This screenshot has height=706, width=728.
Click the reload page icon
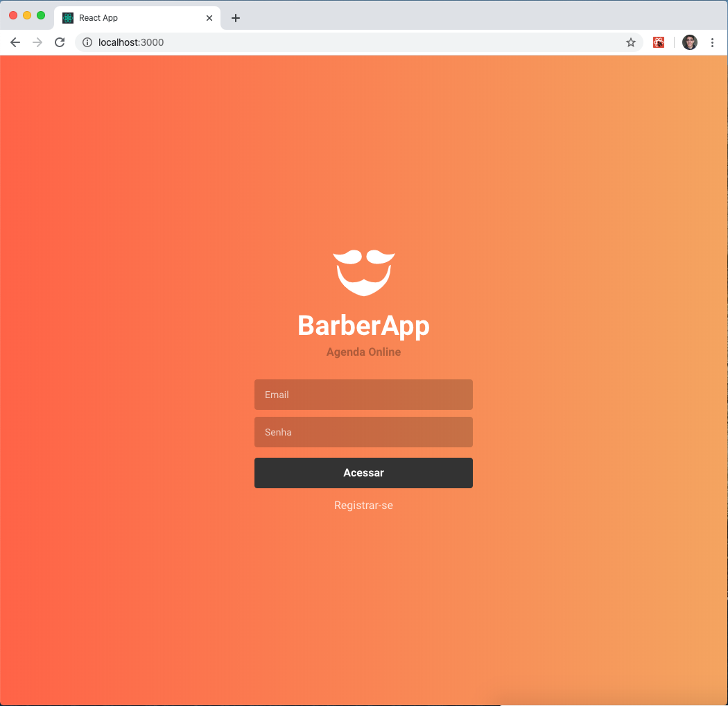[60, 42]
